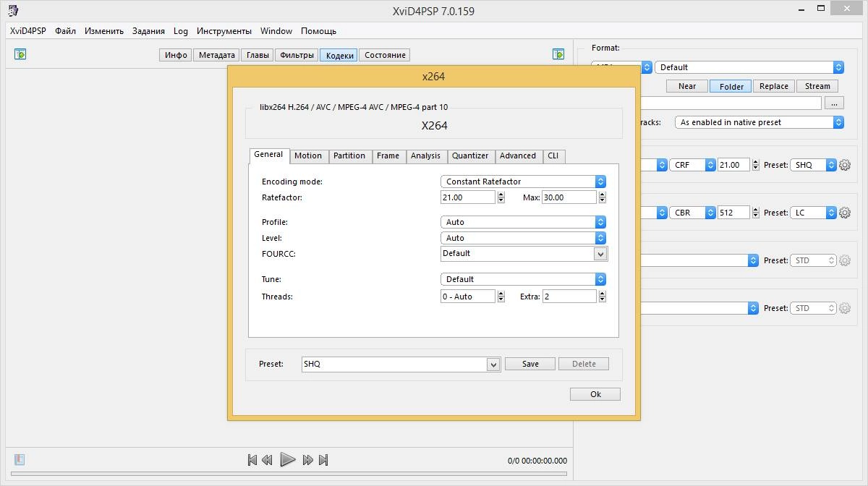Viewport: 868px width, 486px height.
Task: Open the Level dropdown set to Auto
Action: click(523, 238)
